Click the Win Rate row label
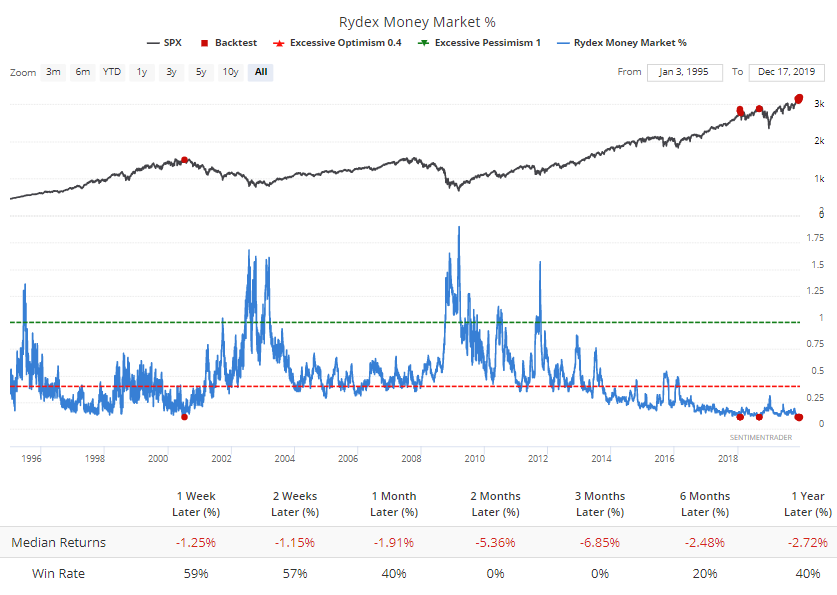 click(58, 574)
